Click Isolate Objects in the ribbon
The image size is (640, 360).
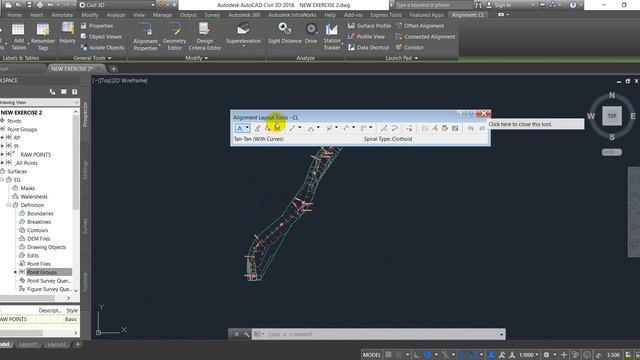click(102, 48)
